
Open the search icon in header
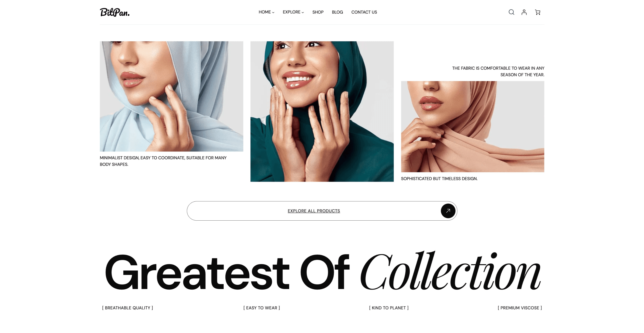point(511,12)
